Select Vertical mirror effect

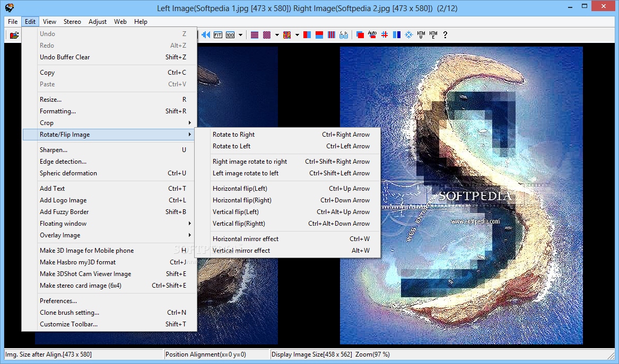tap(288, 251)
